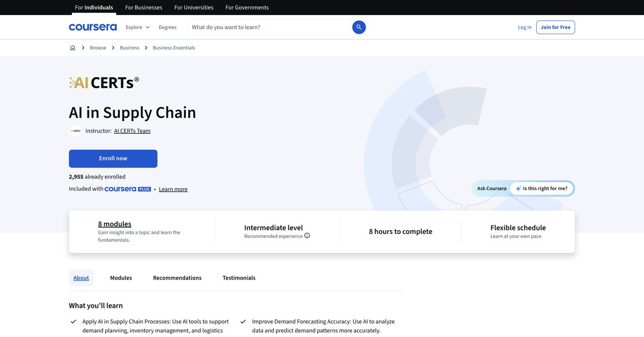Click checkmark beside Apply AI in Supply Chain
The image size is (644, 337).
click(x=74, y=321)
